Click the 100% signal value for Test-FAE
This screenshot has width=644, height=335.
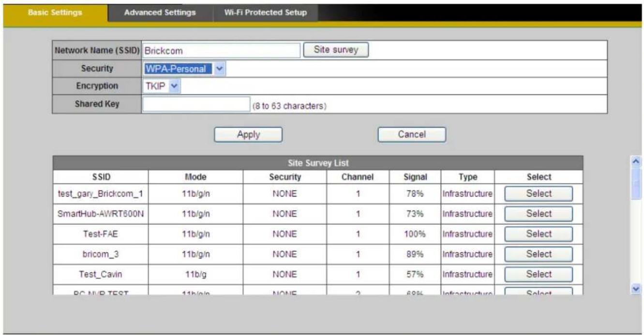(x=415, y=234)
